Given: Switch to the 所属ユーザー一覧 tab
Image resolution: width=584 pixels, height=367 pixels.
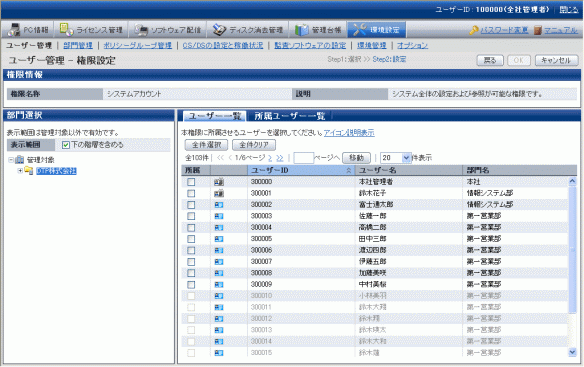Looking at the screenshot, I should click(289, 116).
